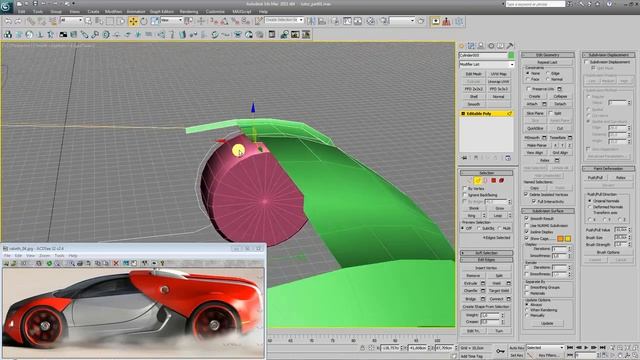Image resolution: width=640 pixels, height=360 pixels.
Task: Go to end frame button
Action: click(602, 348)
